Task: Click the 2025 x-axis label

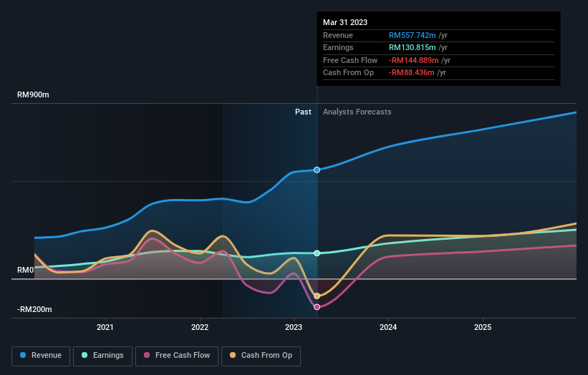Action: pyautogui.click(x=483, y=327)
